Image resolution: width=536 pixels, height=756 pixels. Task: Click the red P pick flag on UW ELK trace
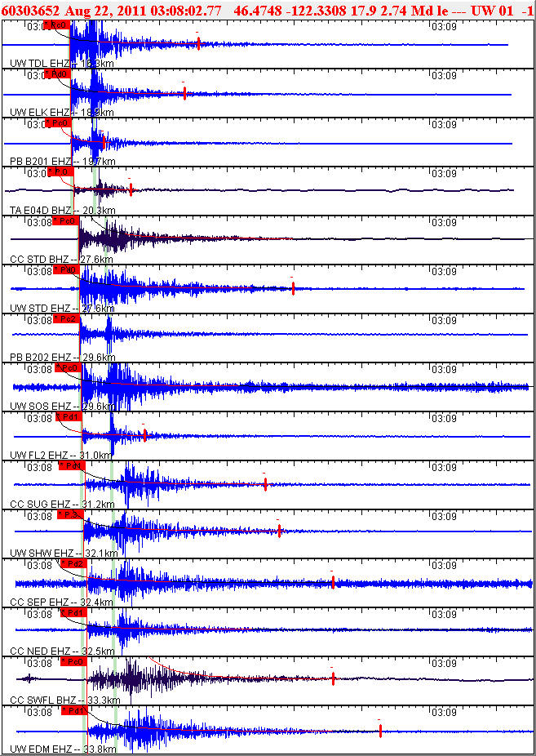coord(57,73)
